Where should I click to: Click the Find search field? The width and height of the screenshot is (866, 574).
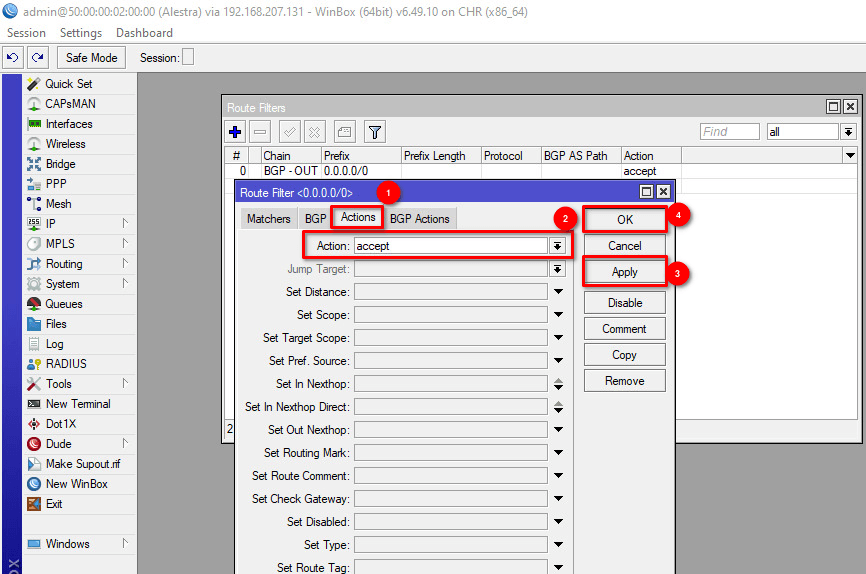point(729,132)
